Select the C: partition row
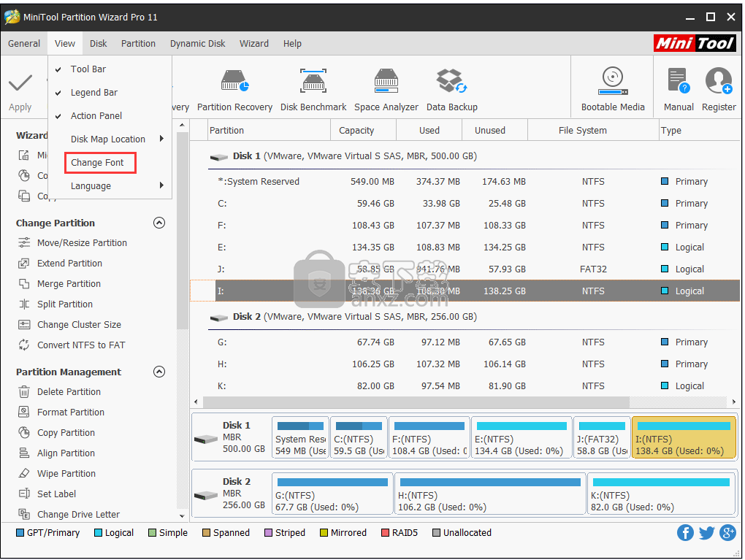The width and height of the screenshot is (745, 560). pos(465,203)
